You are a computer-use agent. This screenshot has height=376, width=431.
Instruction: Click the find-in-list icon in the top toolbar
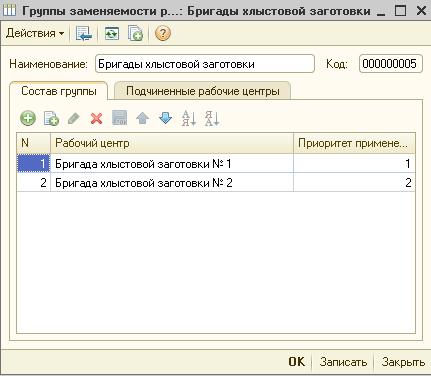click(x=84, y=34)
